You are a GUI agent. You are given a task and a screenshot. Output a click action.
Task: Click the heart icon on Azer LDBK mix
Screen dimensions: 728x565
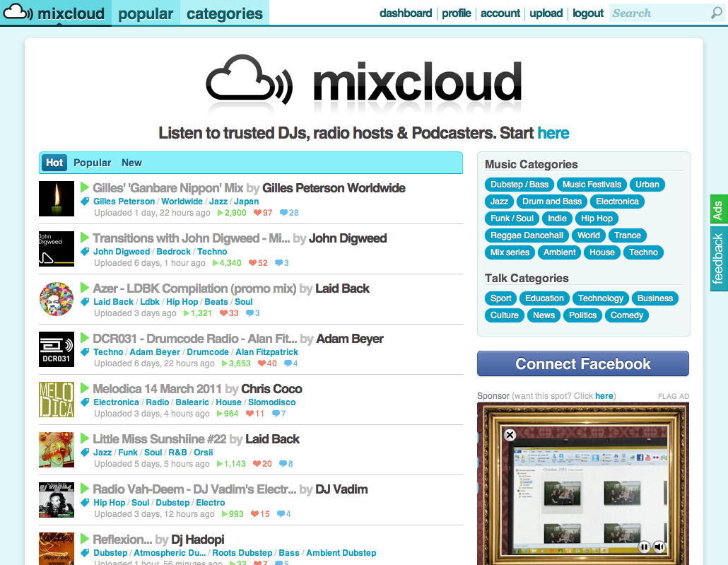tap(223, 313)
